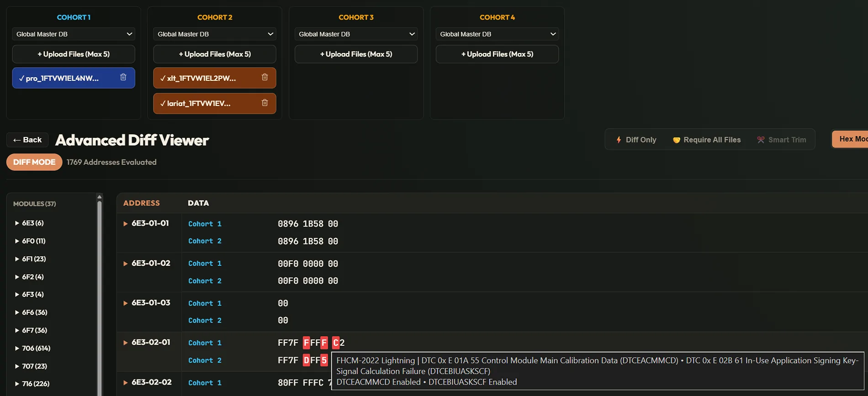868x396 pixels.
Task: Toggle the DIFF MODE pill
Action: click(34, 162)
